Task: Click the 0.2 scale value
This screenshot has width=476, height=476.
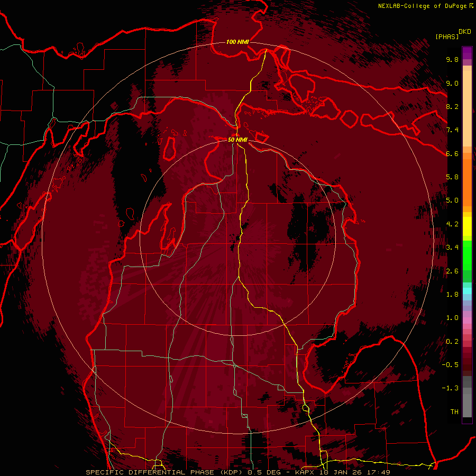Action: (x=452, y=342)
